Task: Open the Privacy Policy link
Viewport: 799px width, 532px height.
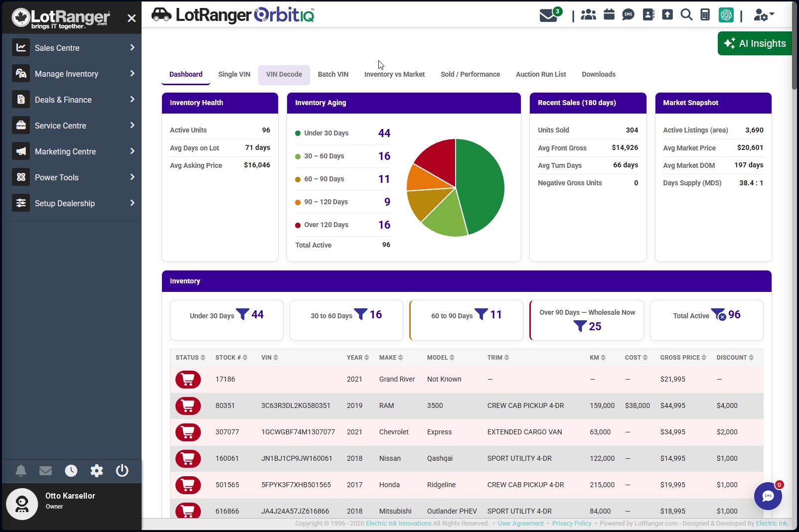Action: click(x=572, y=524)
